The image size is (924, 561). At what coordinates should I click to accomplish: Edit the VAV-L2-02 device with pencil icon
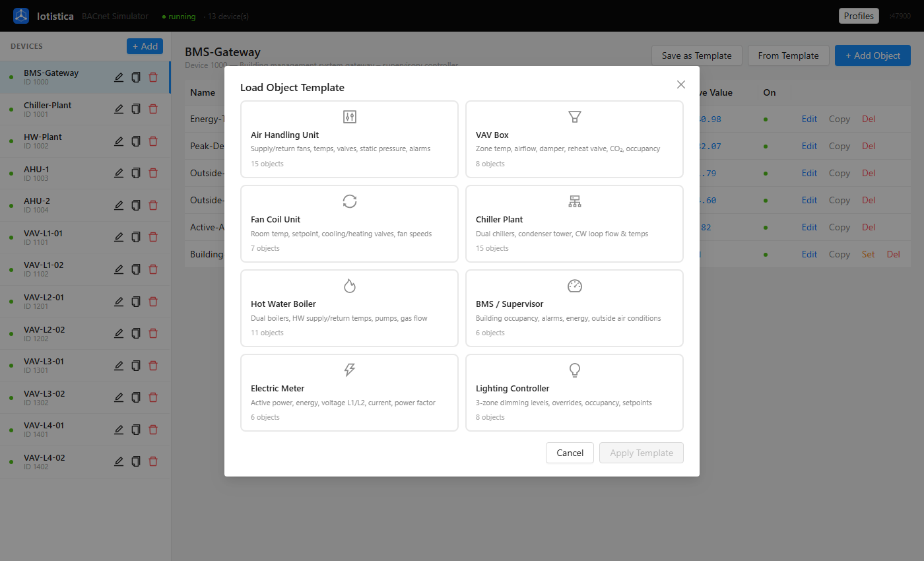[119, 333]
